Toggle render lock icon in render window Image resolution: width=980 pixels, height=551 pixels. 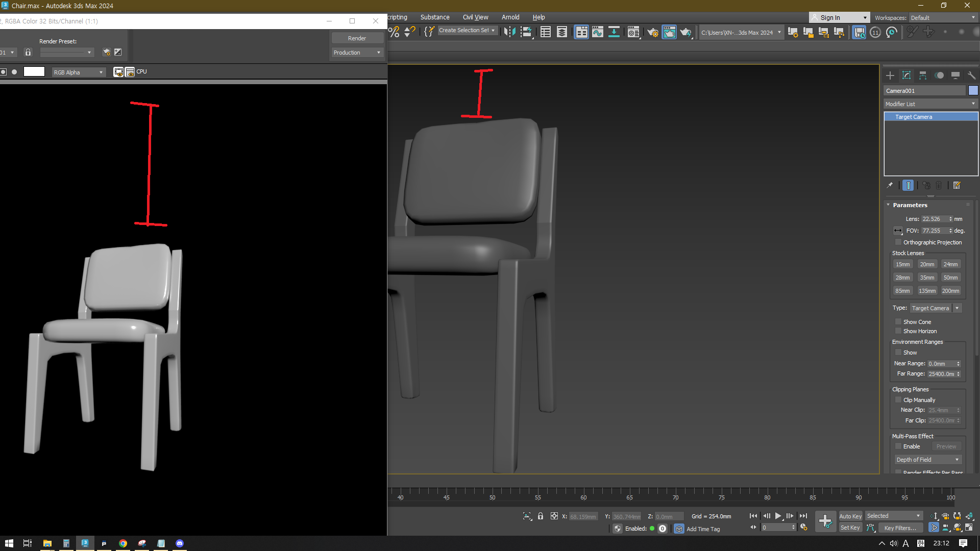[x=28, y=52]
